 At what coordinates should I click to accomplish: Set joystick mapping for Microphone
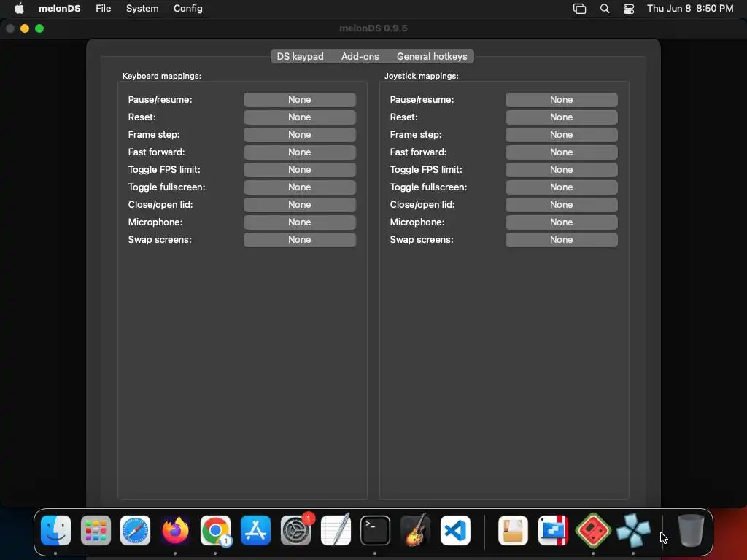click(562, 222)
